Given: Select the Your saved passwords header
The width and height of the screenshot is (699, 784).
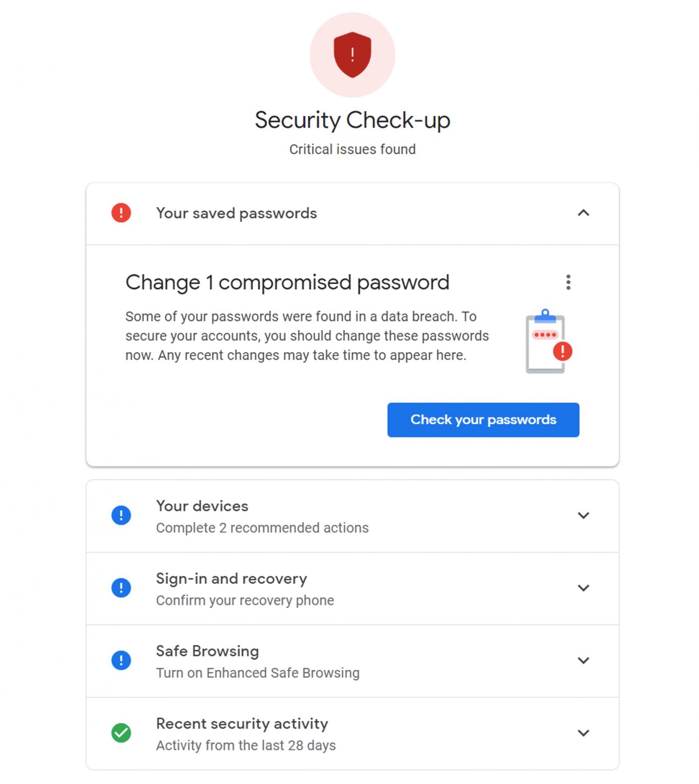Looking at the screenshot, I should coord(236,213).
